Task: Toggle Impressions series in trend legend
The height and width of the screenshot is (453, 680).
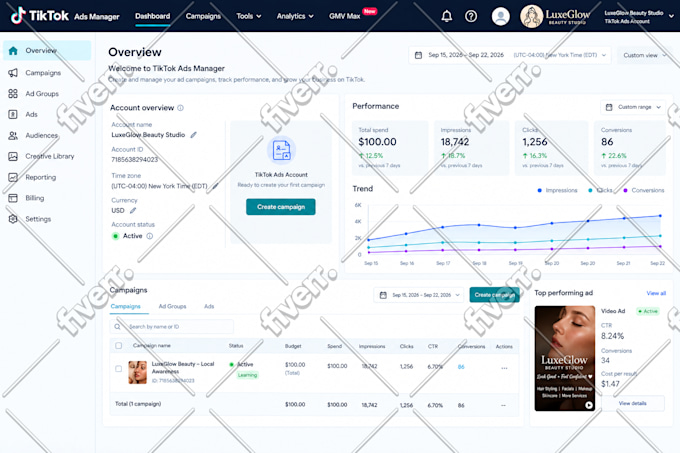Action: [x=557, y=190]
